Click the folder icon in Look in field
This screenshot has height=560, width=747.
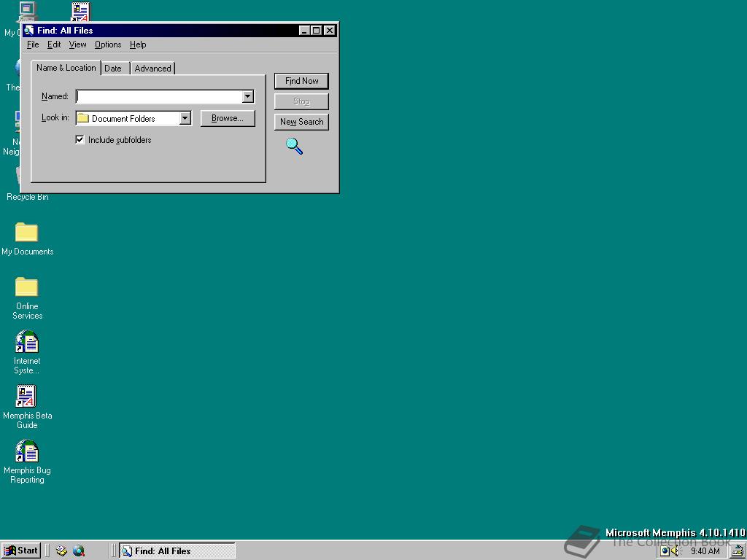(x=83, y=118)
